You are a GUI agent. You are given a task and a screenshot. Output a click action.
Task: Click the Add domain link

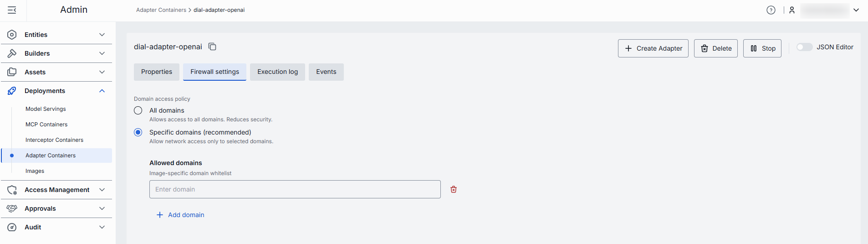click(181, 215)
